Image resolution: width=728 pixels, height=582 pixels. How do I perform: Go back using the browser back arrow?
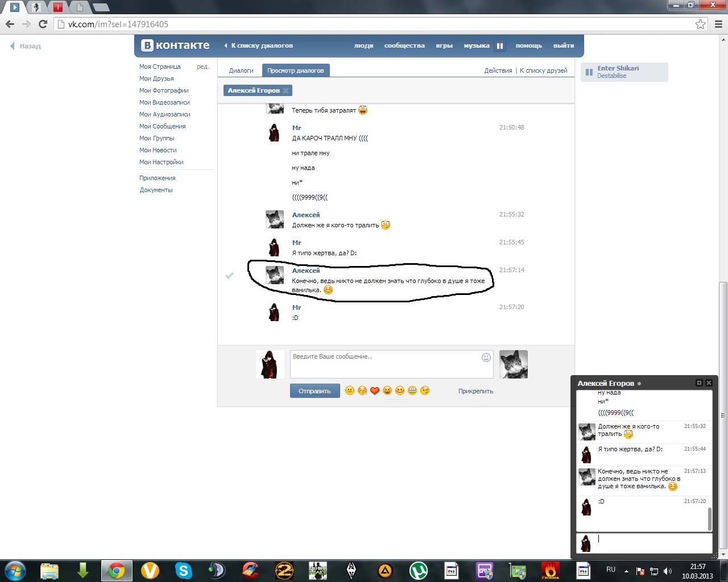(9, 24)
